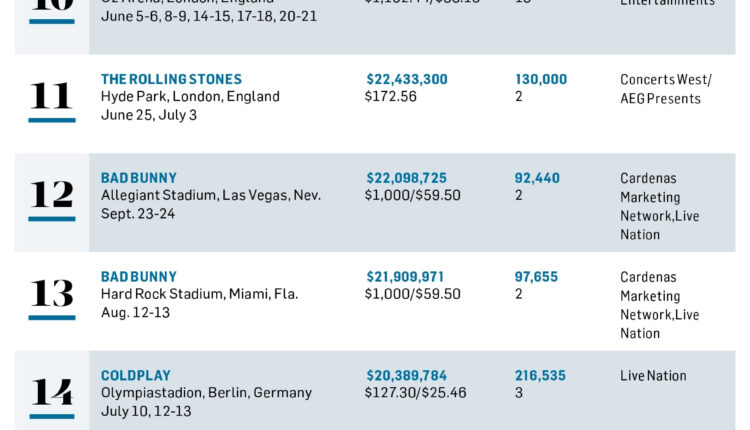The height and width of the screenshot is (430, 750).
Task: Select rank number 13
Action: [x=51, y=293]
